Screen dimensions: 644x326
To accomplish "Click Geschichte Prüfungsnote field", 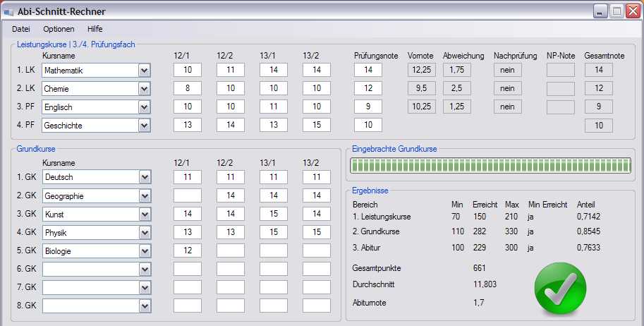I will coord(368,125).
